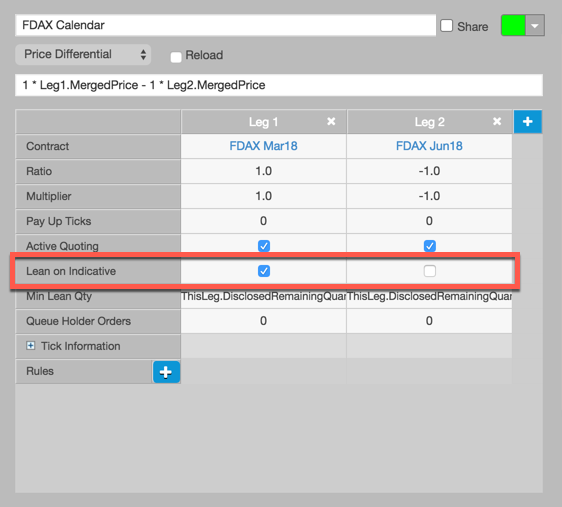Image resolution: width=562 pixels, height=507 pixels.
Task: Remove Leg 1 with its X icon
Action: (x=331, y=121)
